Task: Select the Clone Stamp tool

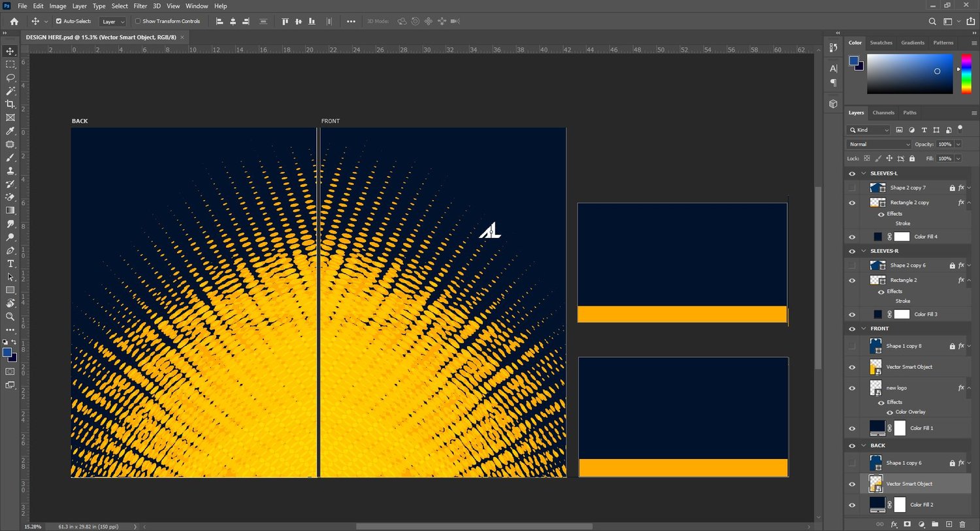Action: point(10,171)
